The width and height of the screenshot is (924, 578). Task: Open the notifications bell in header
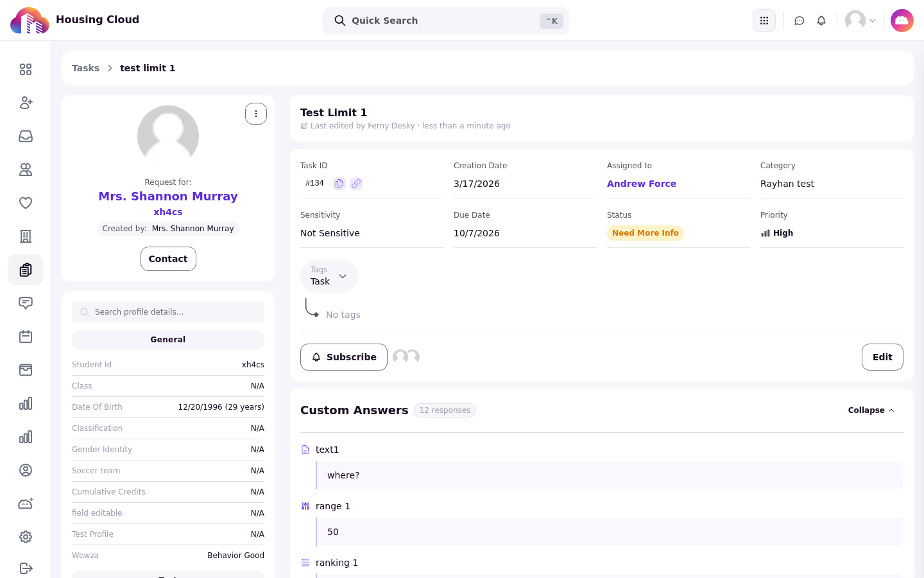pyautogui.click(x=821, y=21)
